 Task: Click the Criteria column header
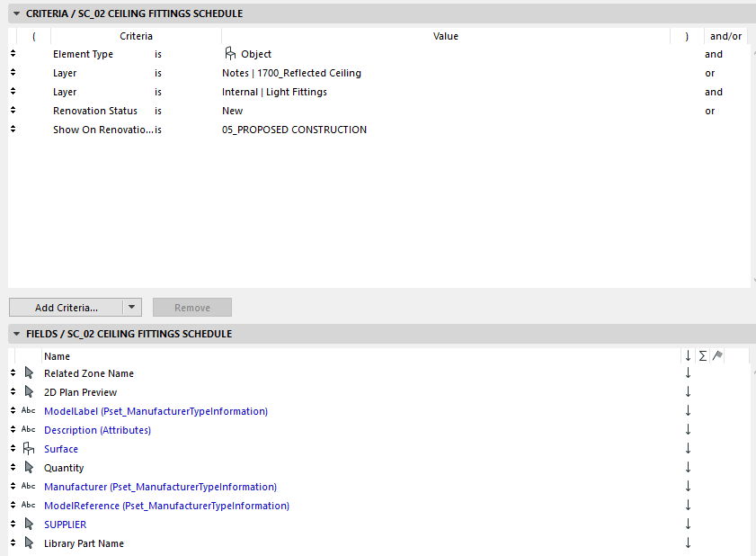[136, 36]
